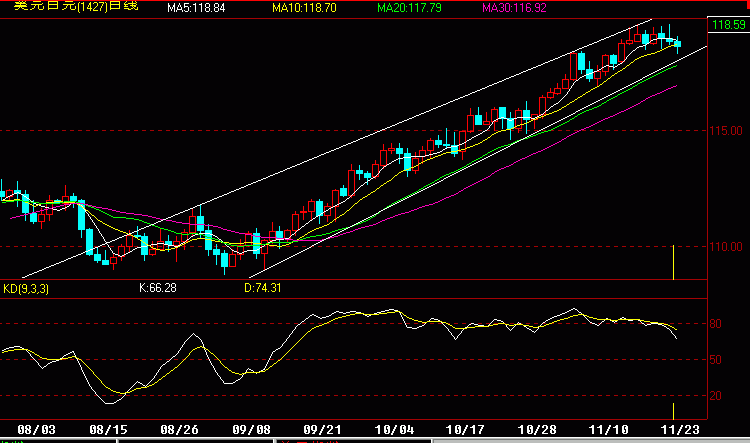Open the KD(9,3,3) indicator label
Image resolution: width=750 pixels, height=443 pixels.
[x=26, y=289]
